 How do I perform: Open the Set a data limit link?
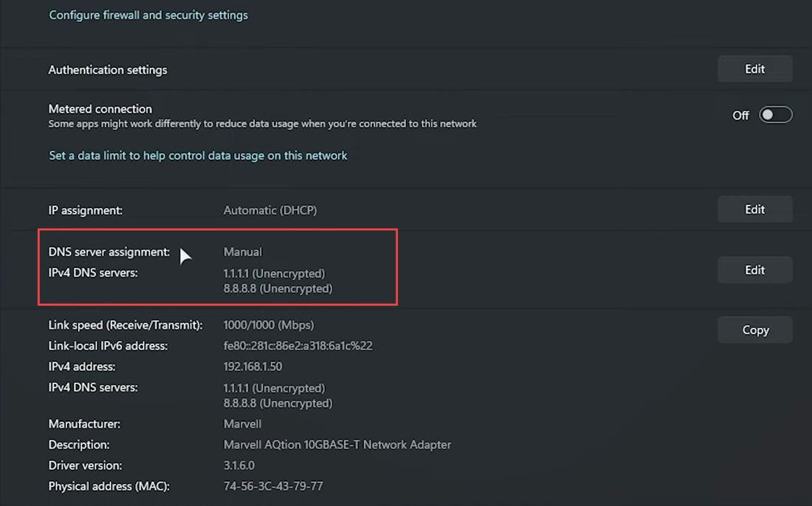(x=198, y=156)
